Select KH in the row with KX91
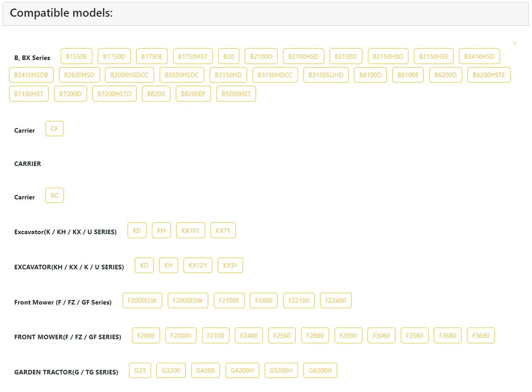Viewport: 532px width, 392px height. (169, 265)
